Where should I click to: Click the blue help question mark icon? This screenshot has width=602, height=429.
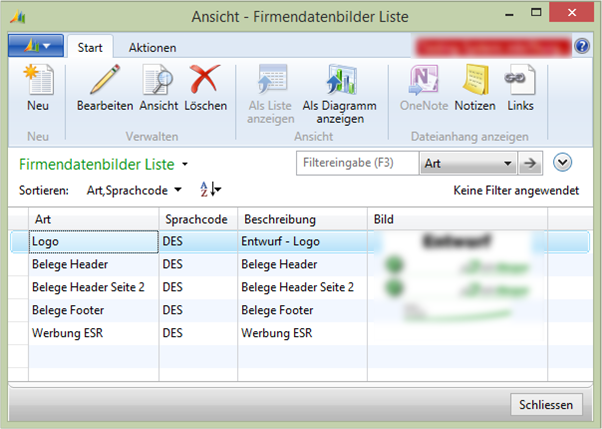click(x=582, y=46)
